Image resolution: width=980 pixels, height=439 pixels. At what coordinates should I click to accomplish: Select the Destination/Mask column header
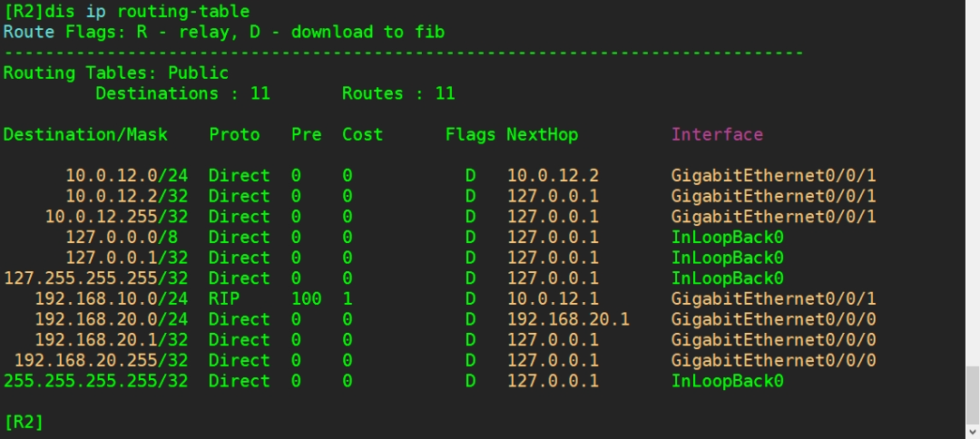point(85,134)
